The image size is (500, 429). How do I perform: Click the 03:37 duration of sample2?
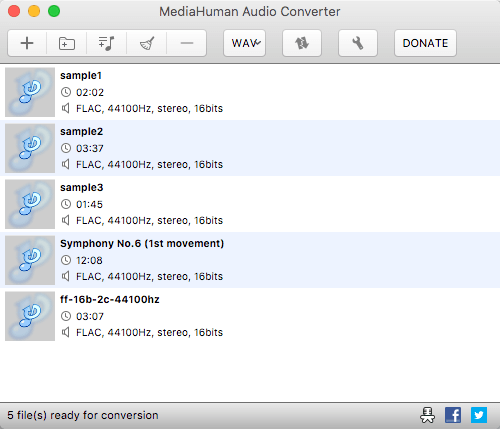pos(90,148)
